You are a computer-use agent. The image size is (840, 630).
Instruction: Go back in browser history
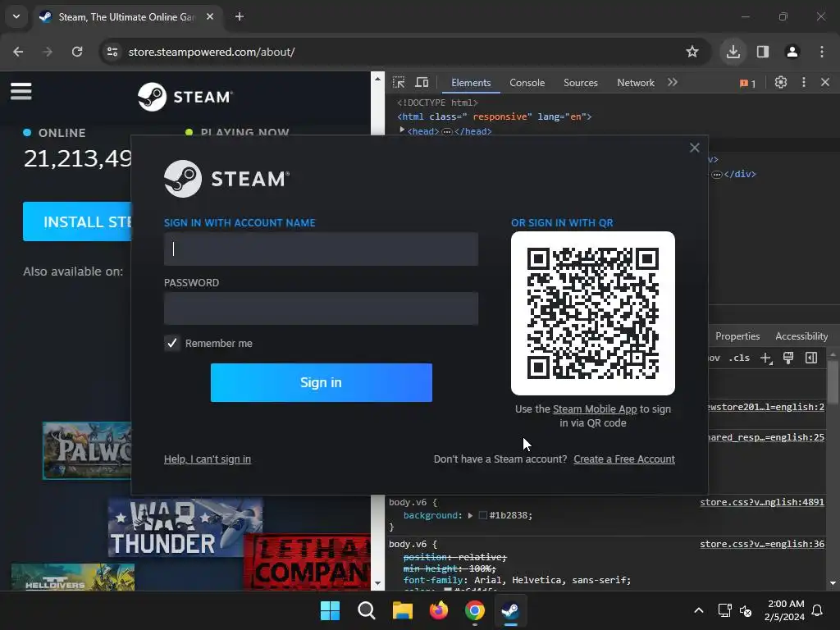point(18,52)
